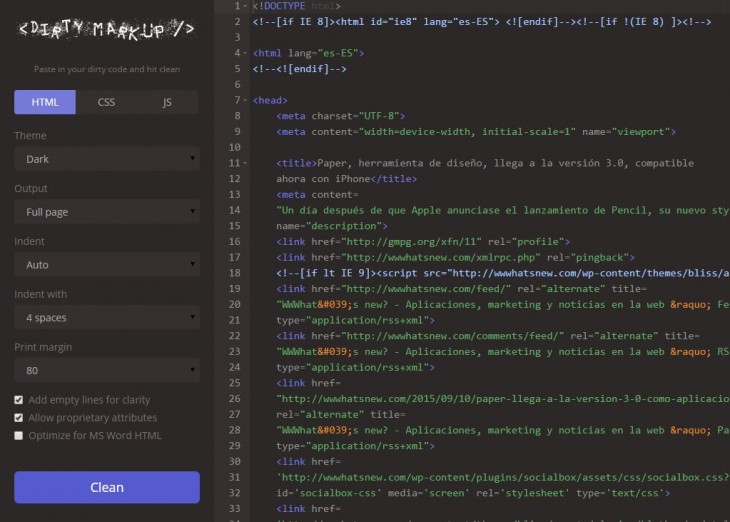Click rel="alternate" title= on line 27
This screenshot has height=522, width=730.
click(340, 414)
